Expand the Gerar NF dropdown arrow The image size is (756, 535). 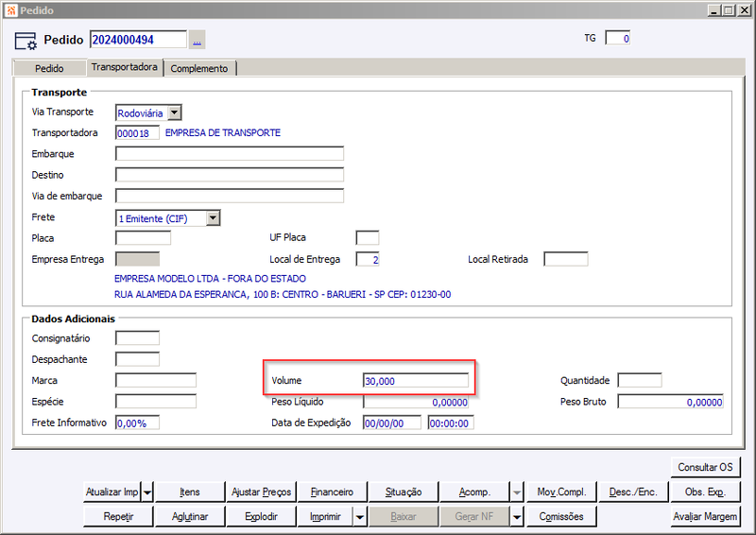pos(517,517)
